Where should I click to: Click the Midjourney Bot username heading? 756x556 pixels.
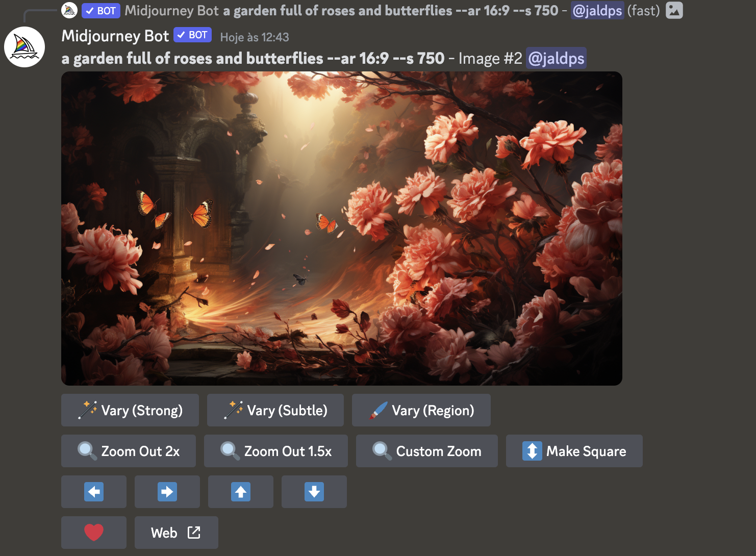click(x=115, y=36)
